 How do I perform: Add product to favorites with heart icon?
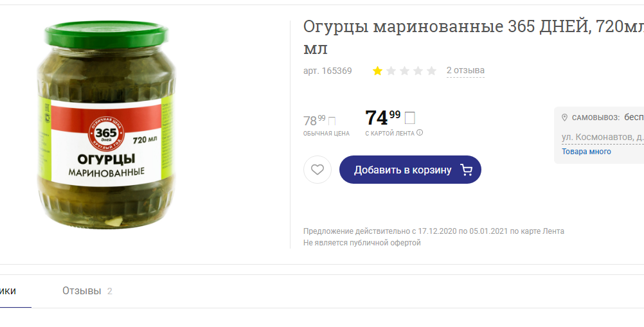pyautogui.click(x=318, y=170)
